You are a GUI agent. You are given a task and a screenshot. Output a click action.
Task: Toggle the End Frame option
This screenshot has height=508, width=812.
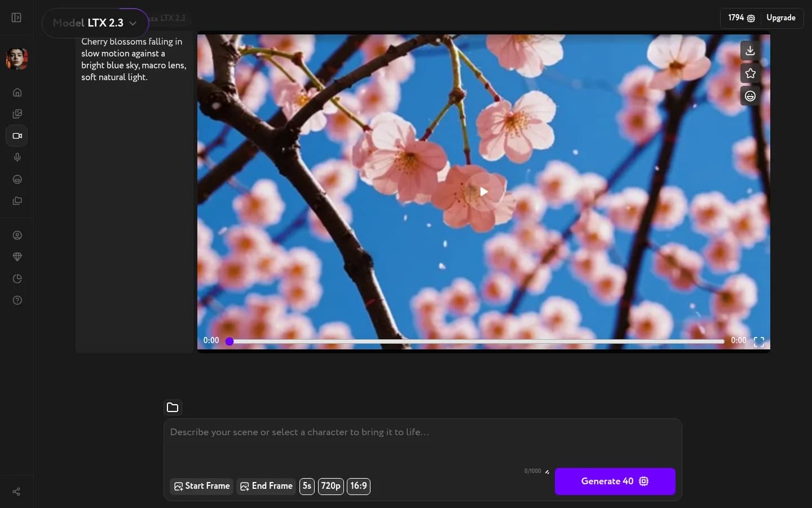click(266, 486)
